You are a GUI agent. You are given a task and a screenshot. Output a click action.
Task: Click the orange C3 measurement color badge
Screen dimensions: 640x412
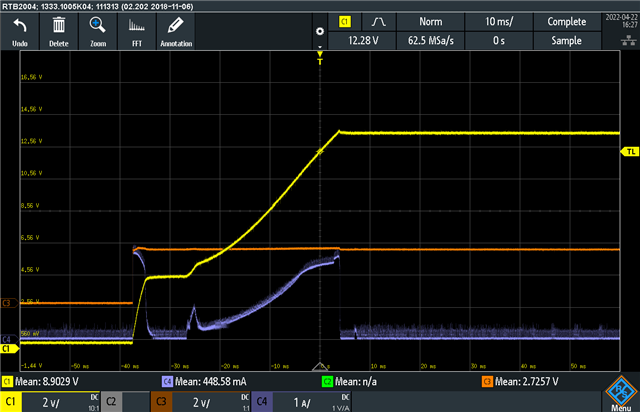point(487,382)
